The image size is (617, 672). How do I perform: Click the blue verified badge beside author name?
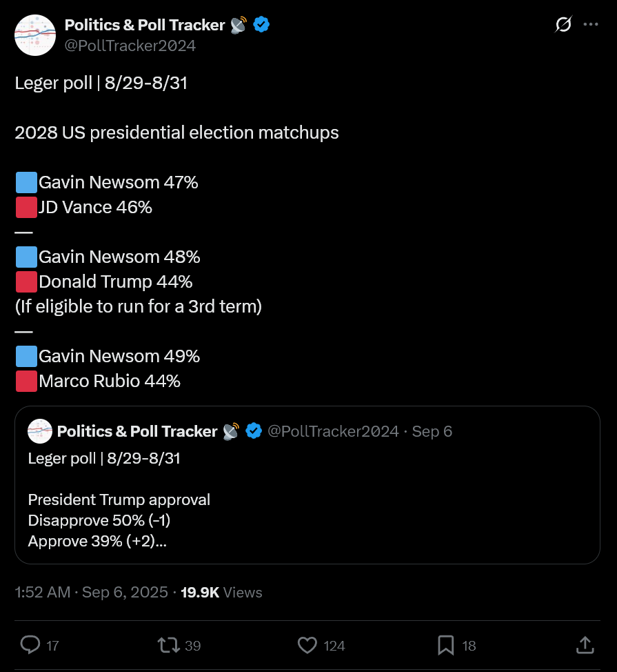[x=261, y=24]
